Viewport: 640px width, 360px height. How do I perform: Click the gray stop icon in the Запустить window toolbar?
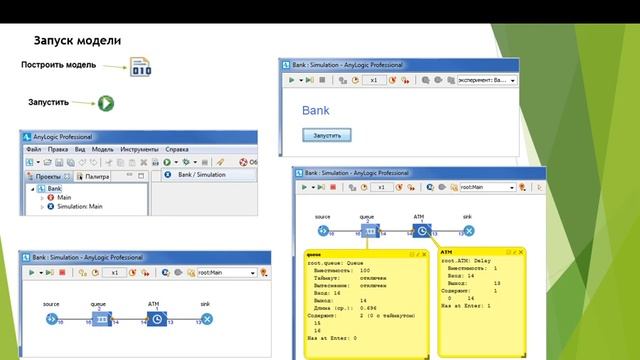click(322, 80)
